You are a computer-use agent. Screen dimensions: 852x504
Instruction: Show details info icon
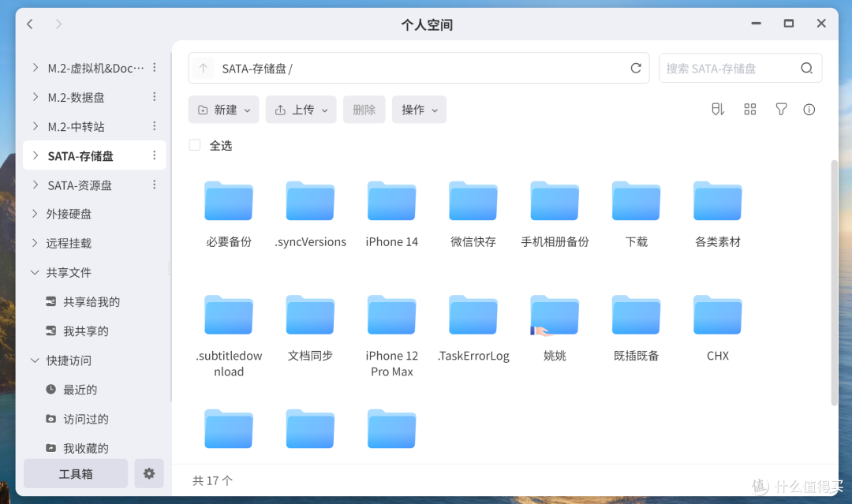tap(809, 109)
